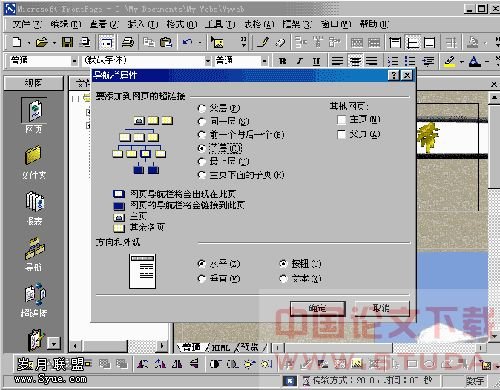
Task: Click the New page toolbar icon
Action: click(x=17, y=42)
